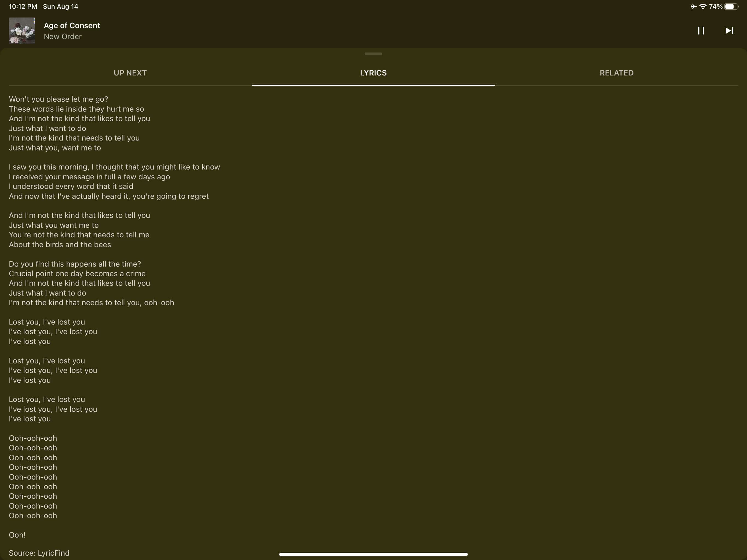
Task: Tap the 10:12 PM clock
Action: pos(23,6)
